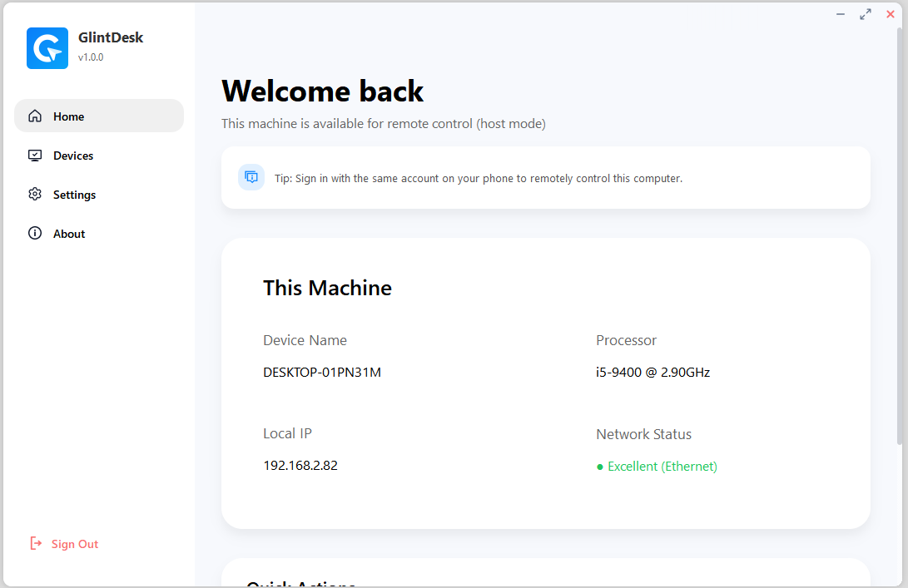Click the Devices monitor icon
This screenshot has width=908, height=588.
click(35, 155)
